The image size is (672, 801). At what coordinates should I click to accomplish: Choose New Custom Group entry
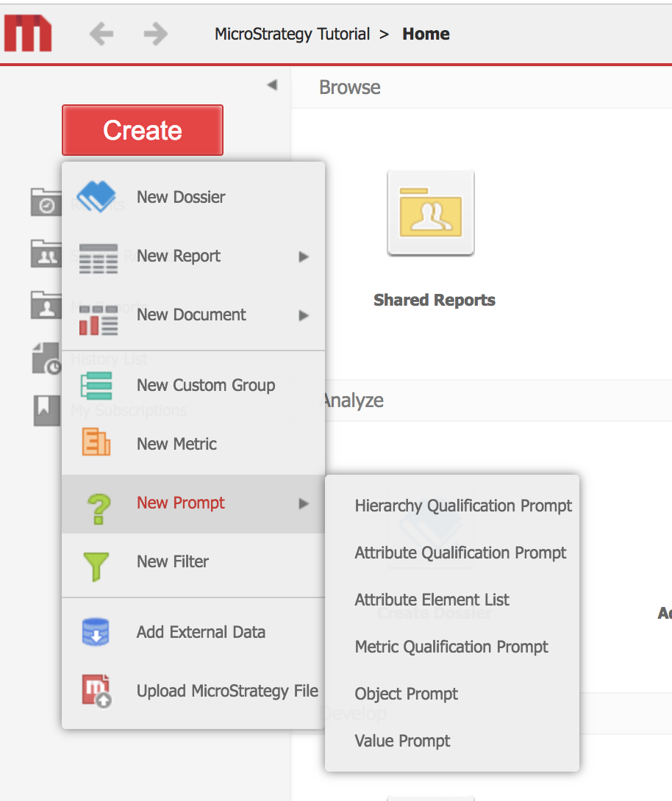click(x=206, y=385)
